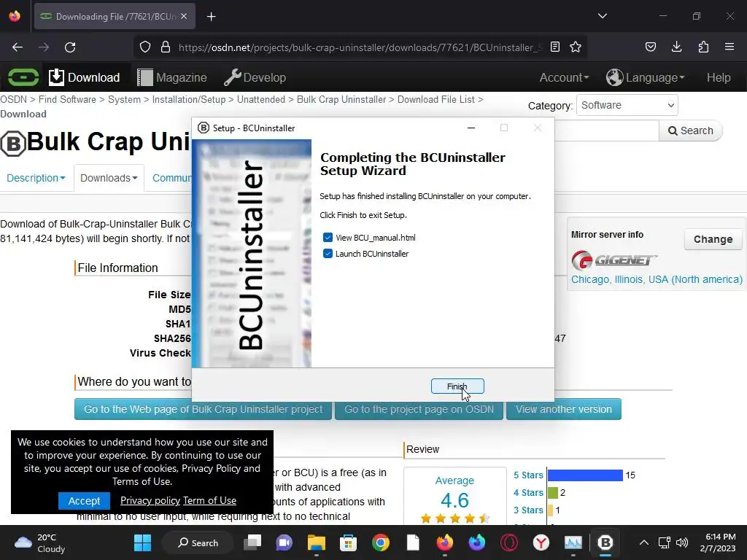Reload the page with the refresh icon
747x560 pixels.
70,47
